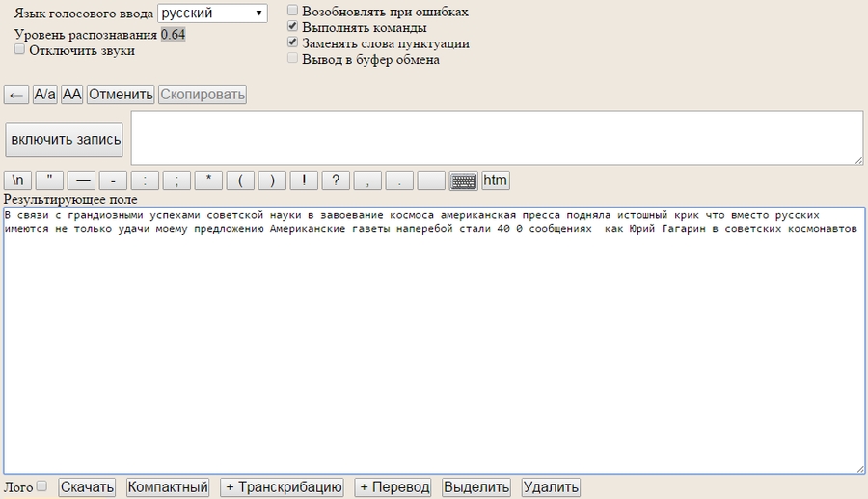Click the AA uppercase button
The width and height of the screenshot is (868, 499).
click(x=72, y=95)
